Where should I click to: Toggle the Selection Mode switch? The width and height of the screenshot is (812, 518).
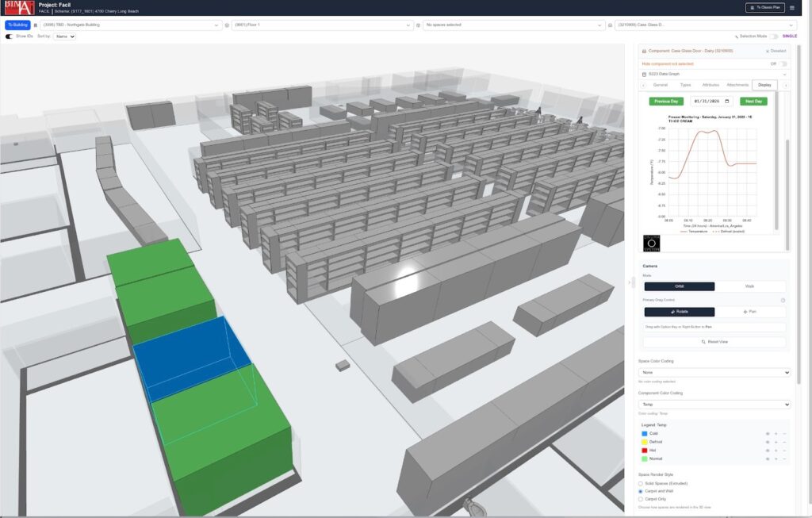[x=774, y=36]
